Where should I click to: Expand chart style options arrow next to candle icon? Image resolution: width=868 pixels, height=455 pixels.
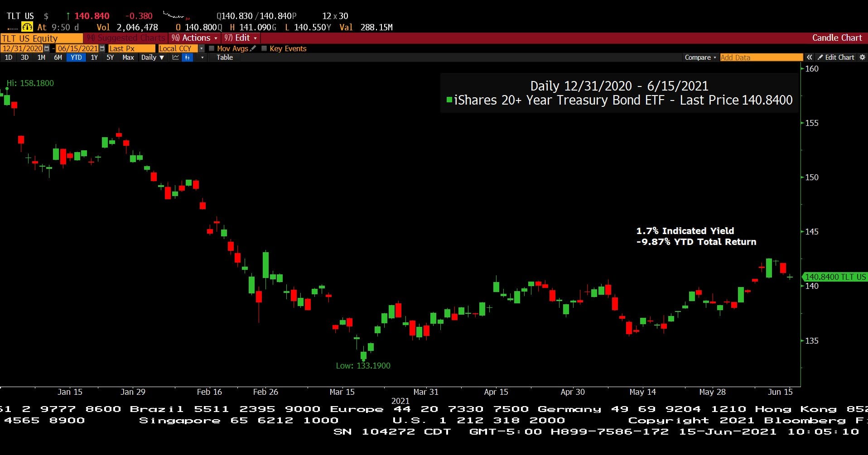click(x=202, y=57)
